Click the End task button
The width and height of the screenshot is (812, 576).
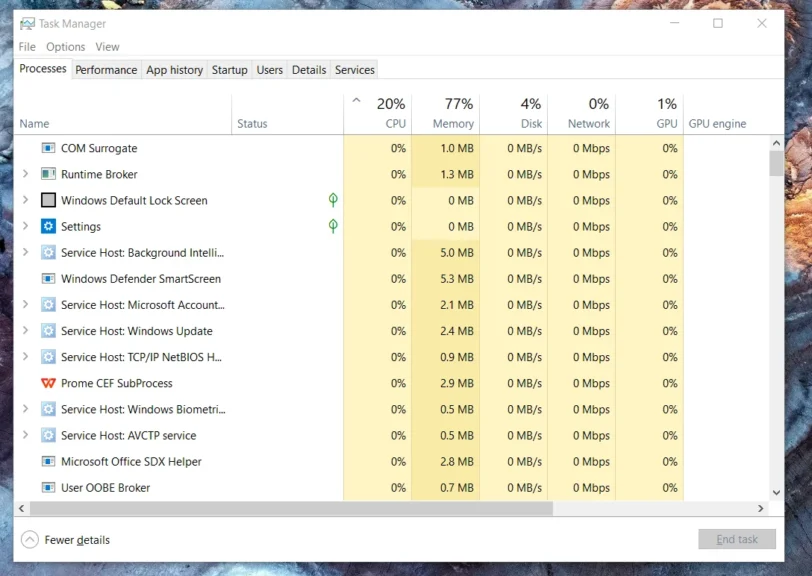pos(737,539)
